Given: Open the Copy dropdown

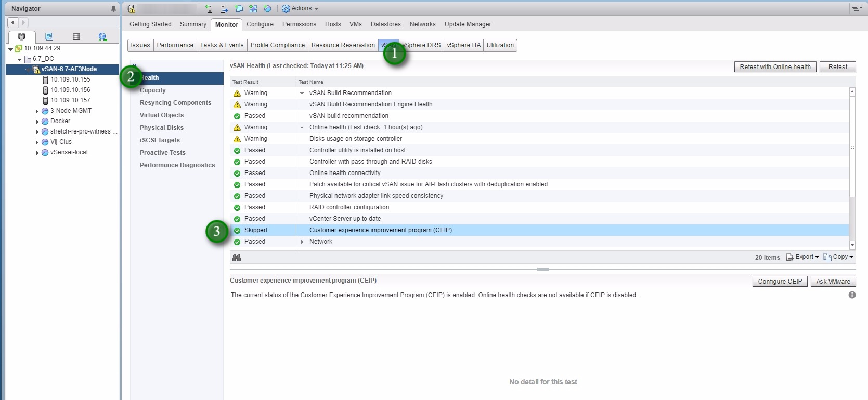Looking at the screenshot, I should tap(838, 257).
